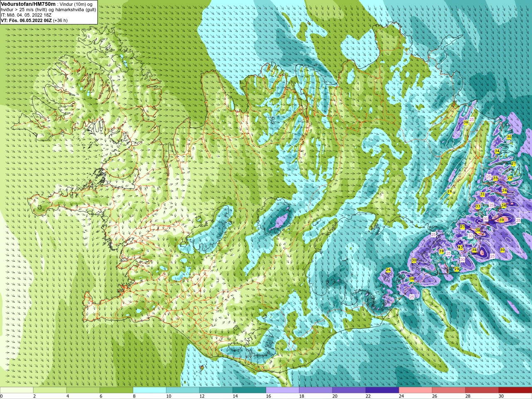This screenshot has width=532, height=399.
Task: Select the 16–18 m/s color scale swatch
Action: coord(283,390)
